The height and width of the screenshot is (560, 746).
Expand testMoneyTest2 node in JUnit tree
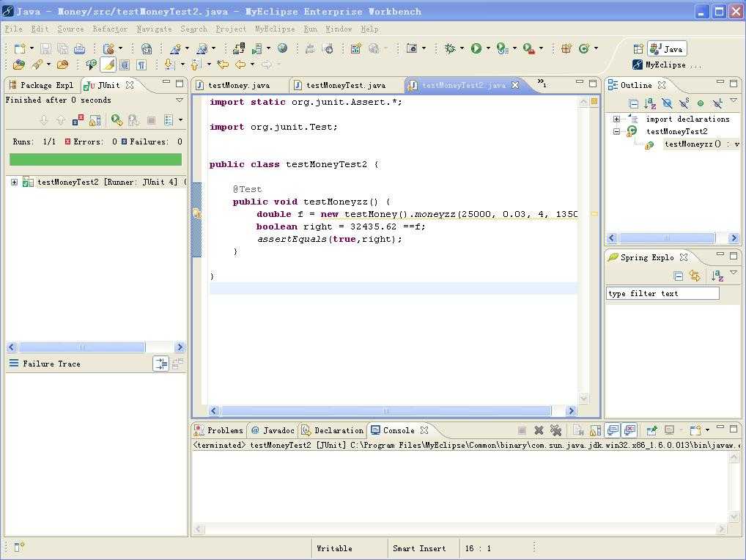tap(14, 183)
